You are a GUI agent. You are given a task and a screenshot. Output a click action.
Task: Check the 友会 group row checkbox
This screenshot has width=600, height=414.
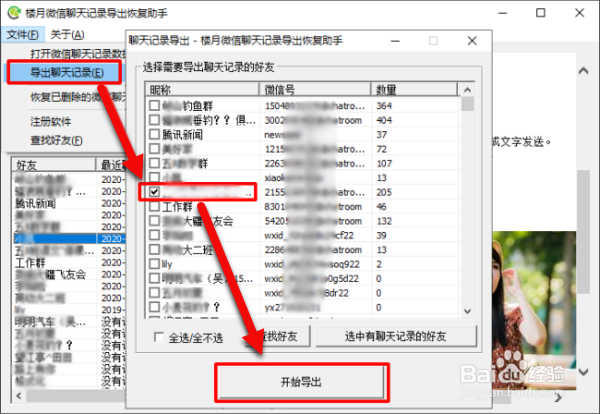tap(154, 221)
